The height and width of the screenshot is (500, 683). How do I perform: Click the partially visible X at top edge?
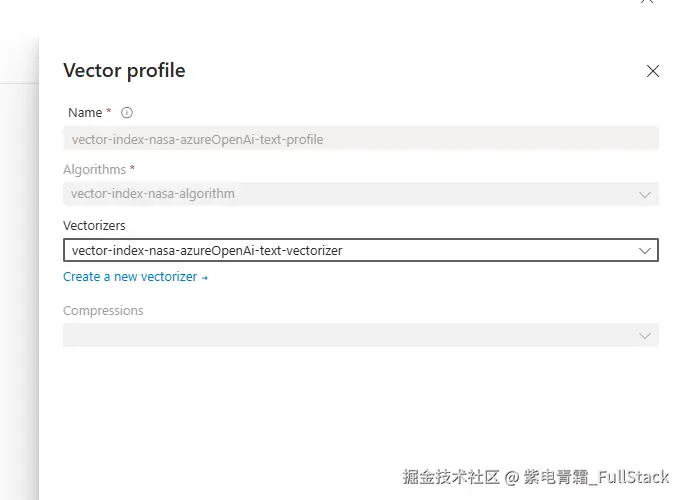point(647,3)
